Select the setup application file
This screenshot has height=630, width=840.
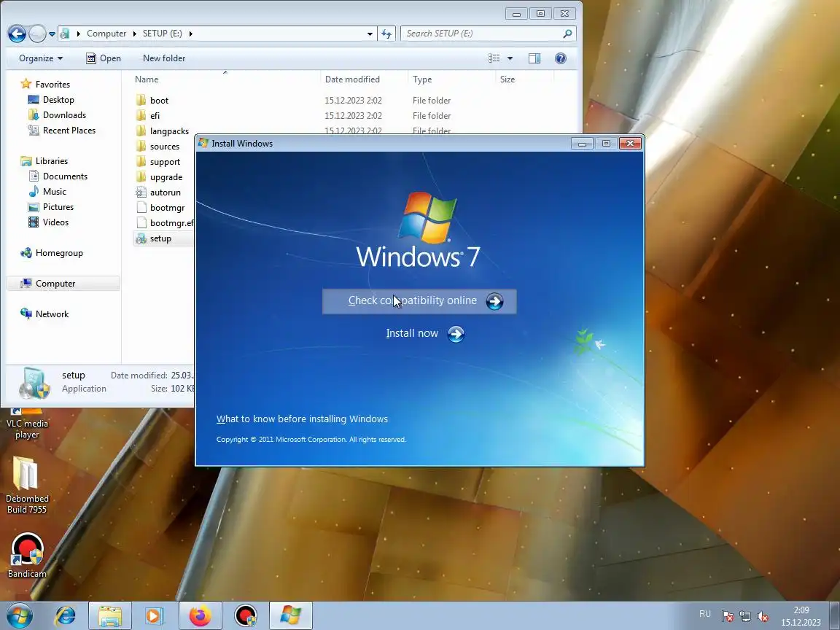160,238
